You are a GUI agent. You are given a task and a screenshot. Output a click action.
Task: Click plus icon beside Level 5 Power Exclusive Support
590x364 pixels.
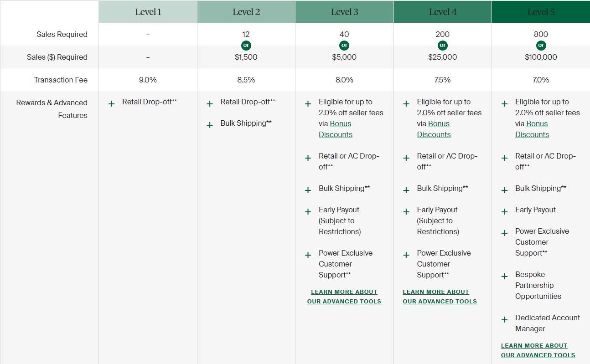504,233
